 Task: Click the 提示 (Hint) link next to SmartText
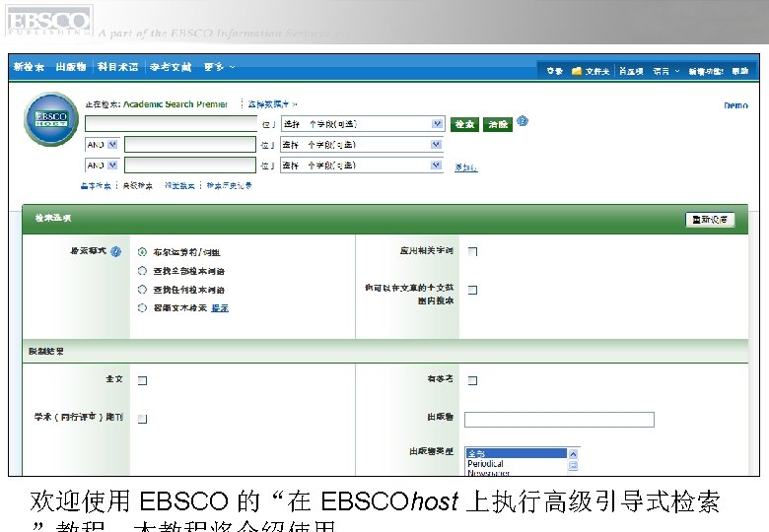click(220, 307)
